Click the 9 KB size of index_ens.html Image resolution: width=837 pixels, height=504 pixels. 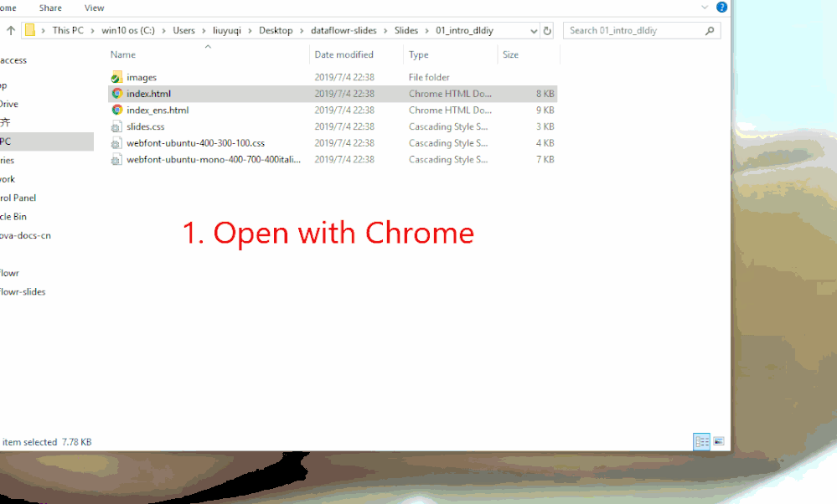[x=545, y=110]
